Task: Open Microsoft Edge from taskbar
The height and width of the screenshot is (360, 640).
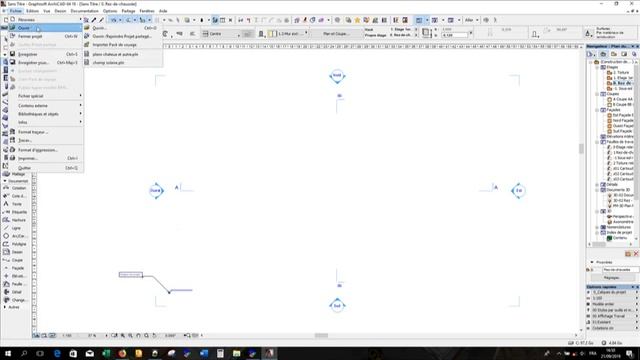Action: coord(57,353)
